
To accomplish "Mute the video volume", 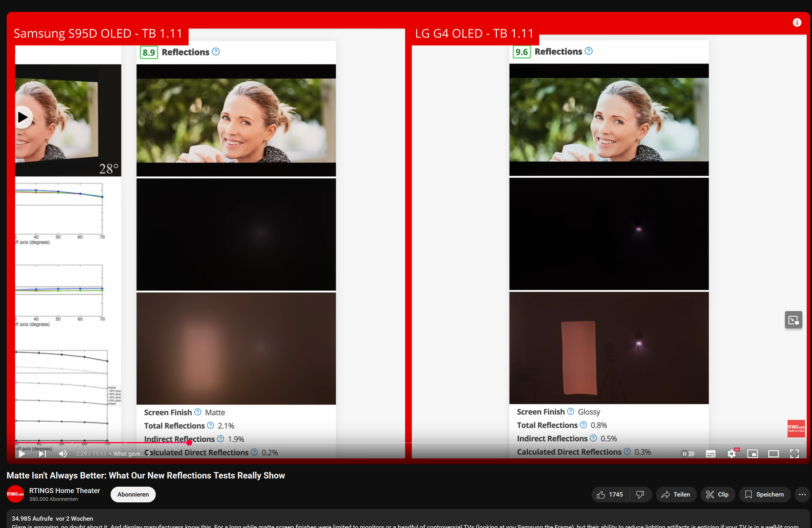I will [63, 454].
